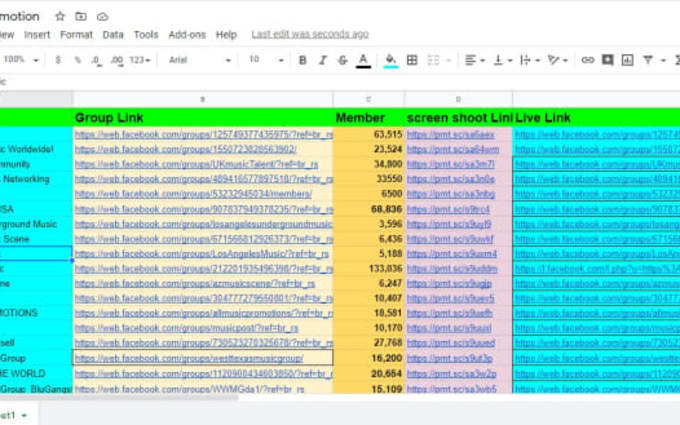
Task: Select member count 68,836 cell
Action: 369,209
